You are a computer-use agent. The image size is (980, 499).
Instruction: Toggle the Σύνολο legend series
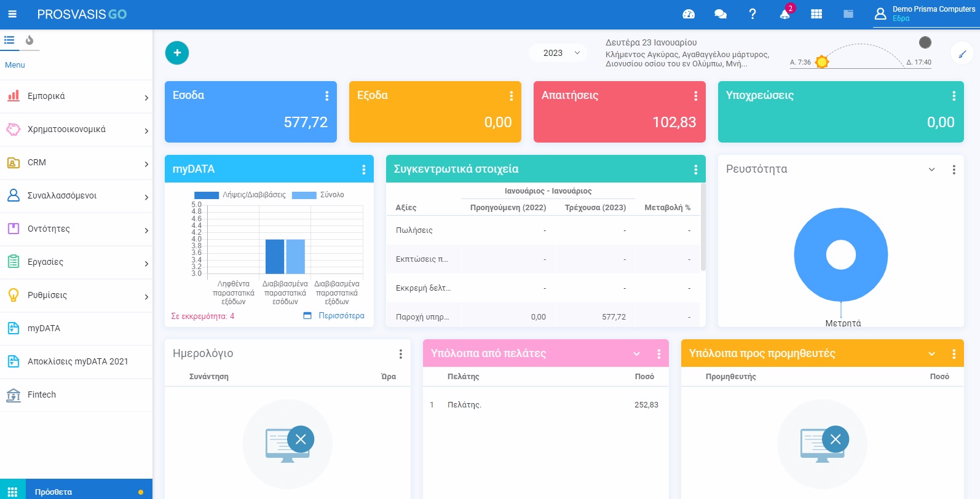[x=318, y=195]
